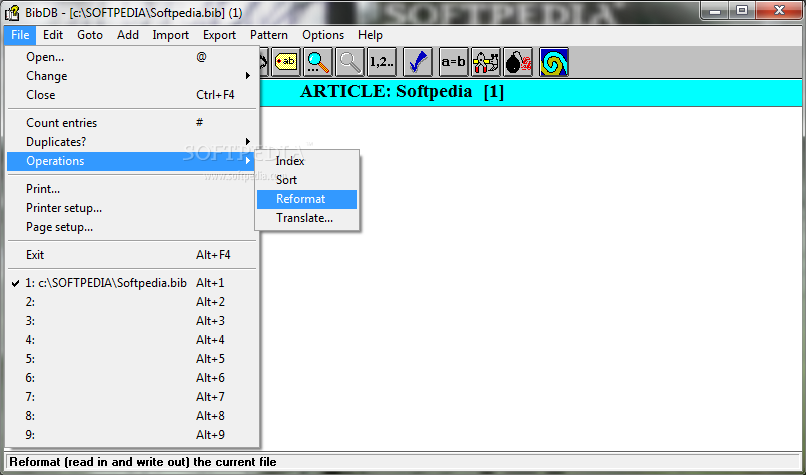Choose Open... from the File menu

click(132, 57)
